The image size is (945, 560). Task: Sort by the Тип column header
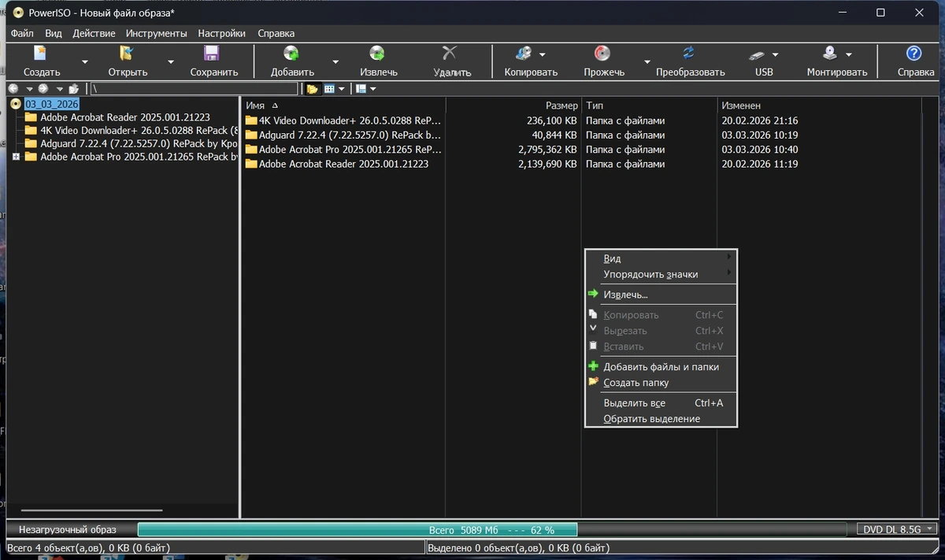click(649, 105)
